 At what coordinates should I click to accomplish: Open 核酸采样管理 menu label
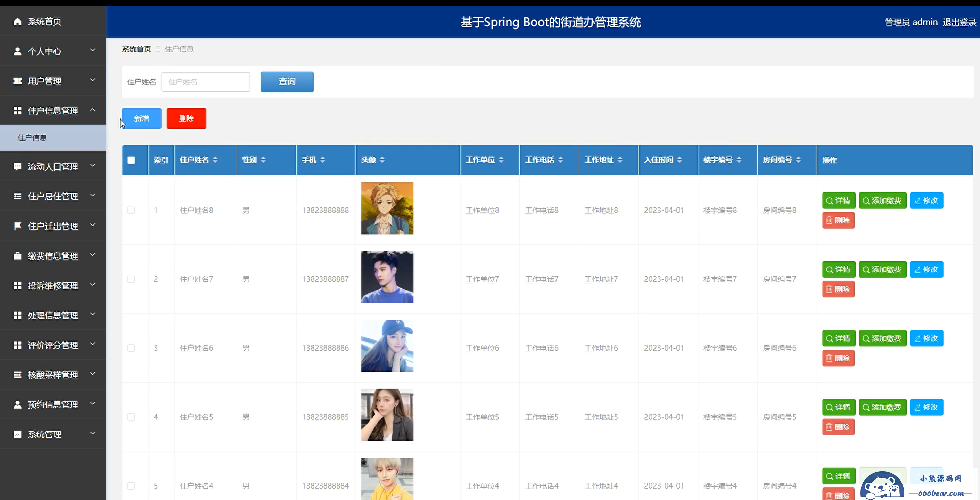tap(53, 375)
